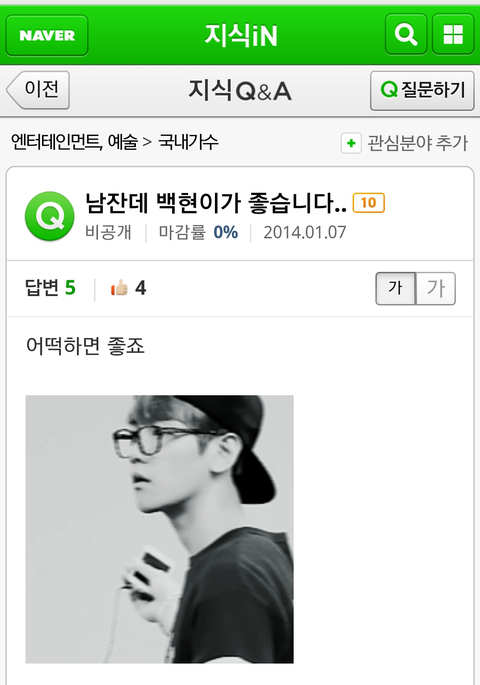
Task: Tap the NAVER logo button
Action: tap(47, 35)
